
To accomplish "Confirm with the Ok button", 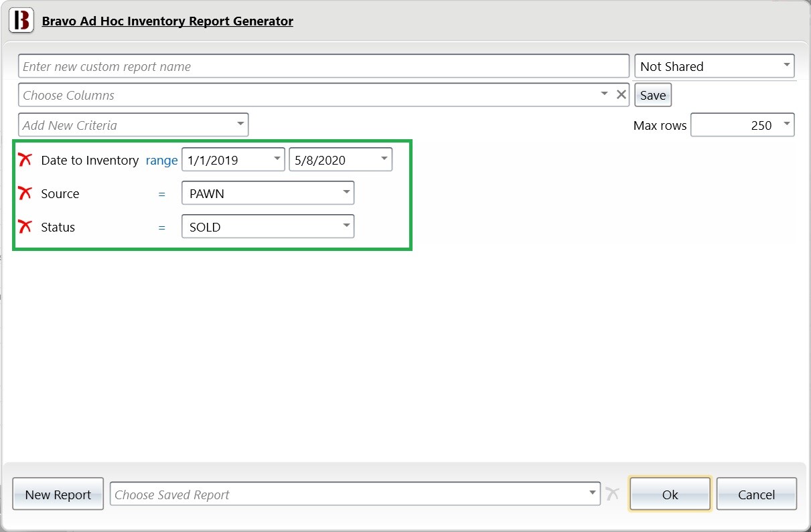I will click(670, 495).
